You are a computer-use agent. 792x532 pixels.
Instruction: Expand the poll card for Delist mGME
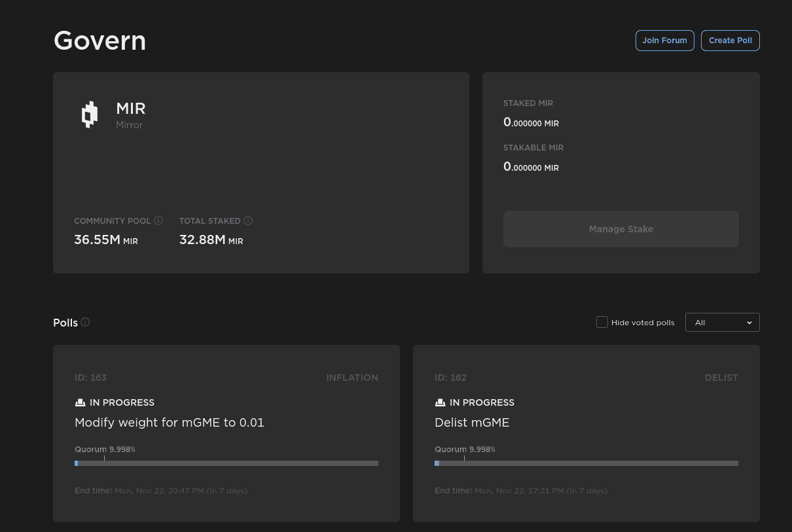(586, 433)
